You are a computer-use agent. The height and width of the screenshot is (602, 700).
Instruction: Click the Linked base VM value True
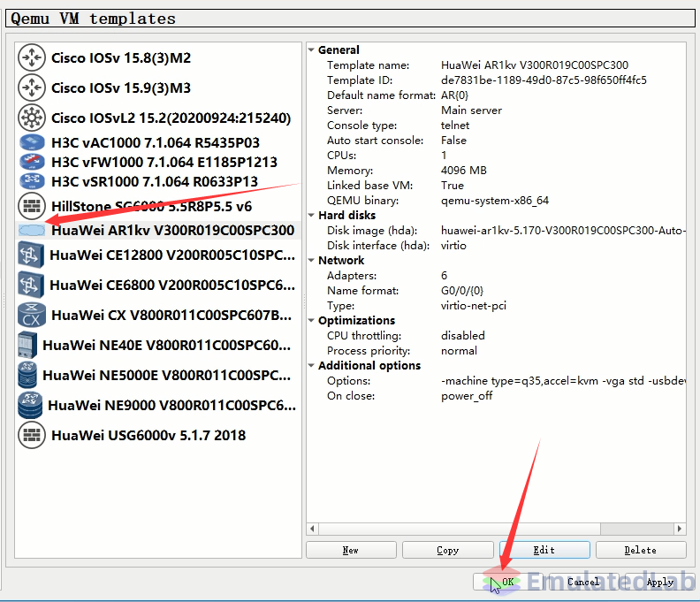coord(453,186)
